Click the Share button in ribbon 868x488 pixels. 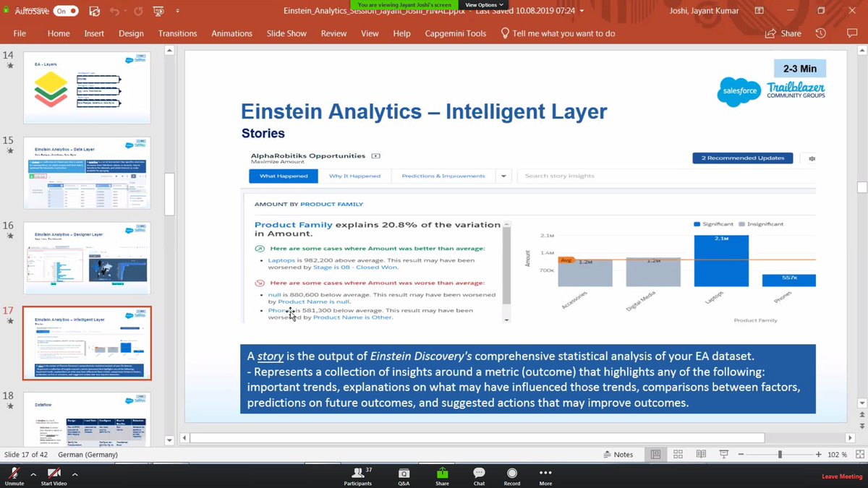783,33
